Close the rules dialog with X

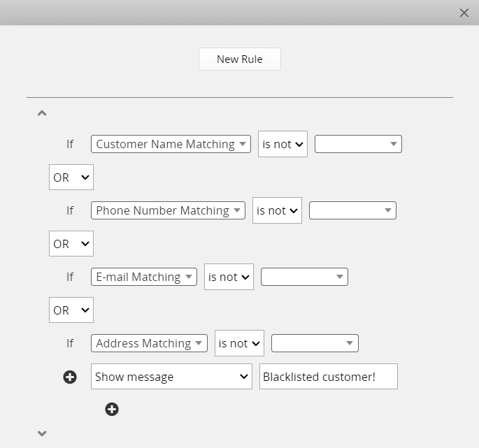pyautogui.click(x=464, y=13)
